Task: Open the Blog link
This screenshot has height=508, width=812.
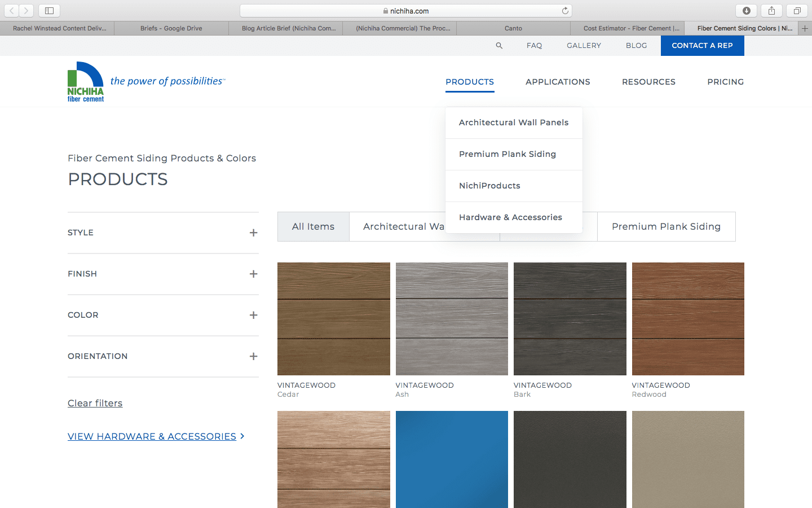Action: pos(636,46)
